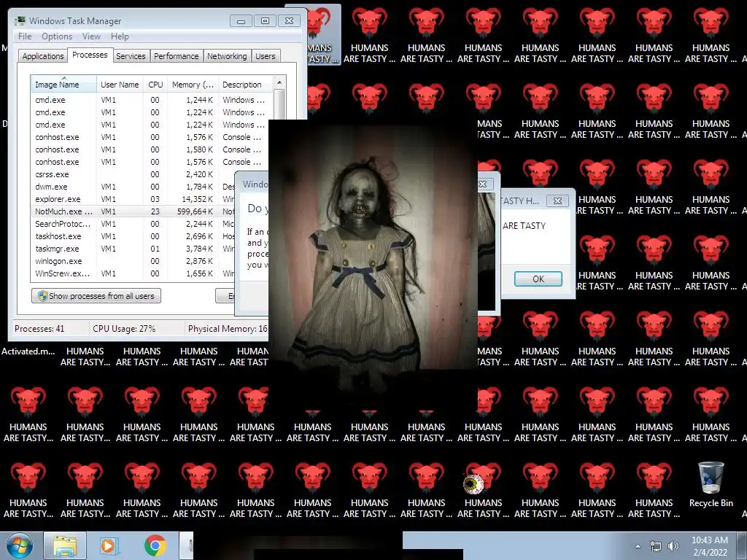Click the network status tray icon
Viewport: 747px width, 560px height.
656,546
